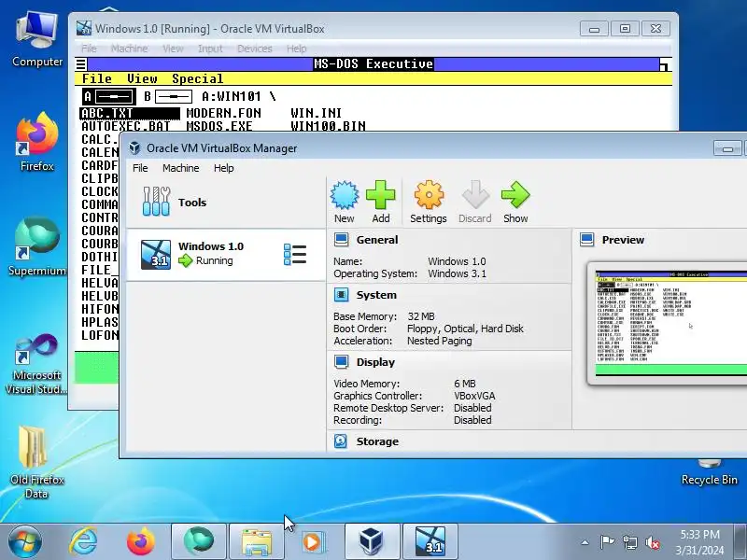747x560 pixels.
Task: Click the taskbar clock showing 5:33 PM
Action: [699, 542]
